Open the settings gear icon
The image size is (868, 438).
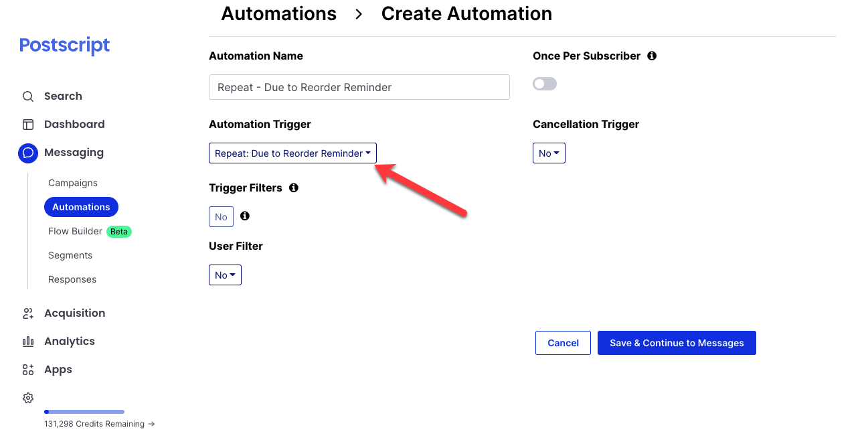(28, 398)
